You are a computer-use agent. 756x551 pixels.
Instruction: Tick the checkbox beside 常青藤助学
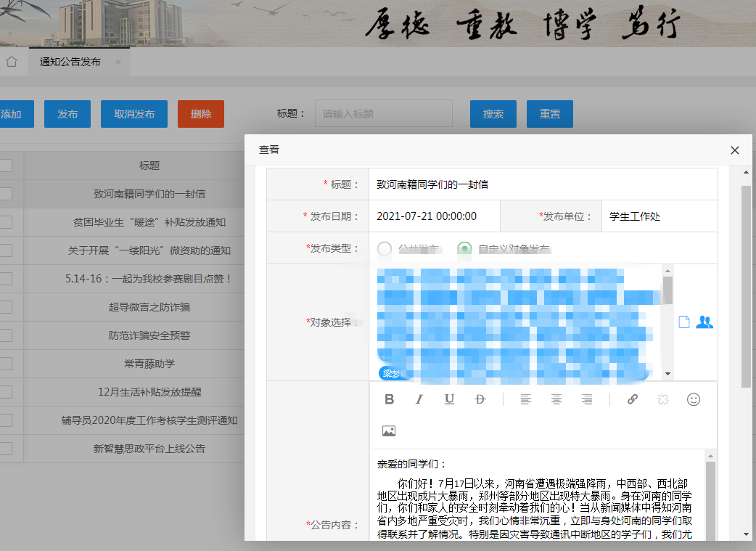[6, 364]
